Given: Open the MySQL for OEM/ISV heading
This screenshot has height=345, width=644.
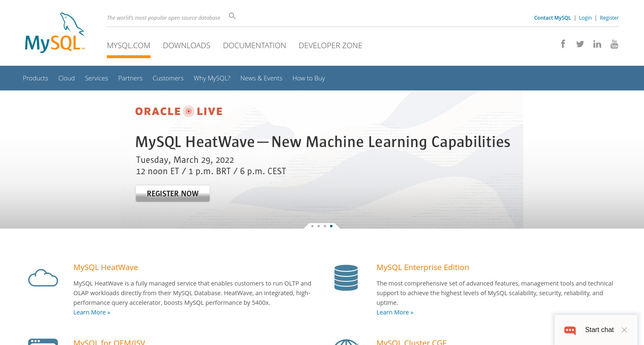Looking at the screenshot, I should point(109,342).
